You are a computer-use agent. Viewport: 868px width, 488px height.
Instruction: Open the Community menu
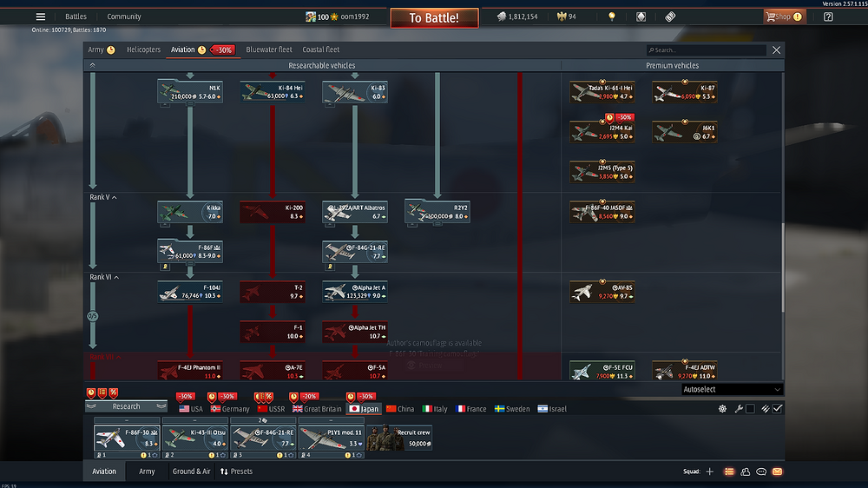click(x=124, y=16)
